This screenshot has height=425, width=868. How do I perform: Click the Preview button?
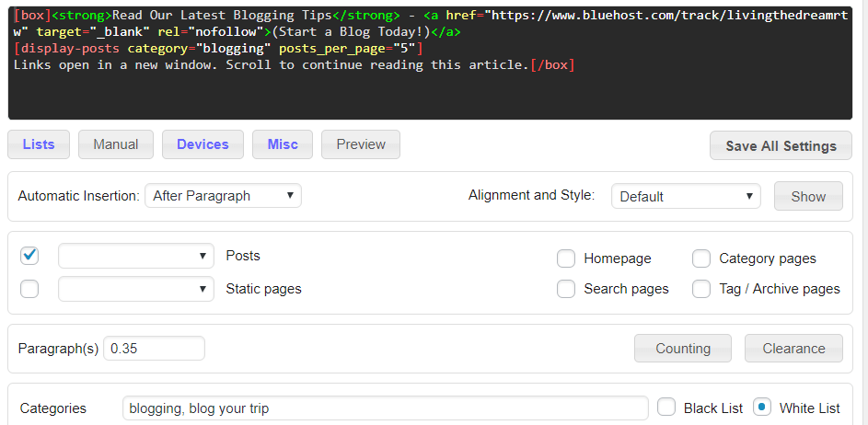pos(361,144)
